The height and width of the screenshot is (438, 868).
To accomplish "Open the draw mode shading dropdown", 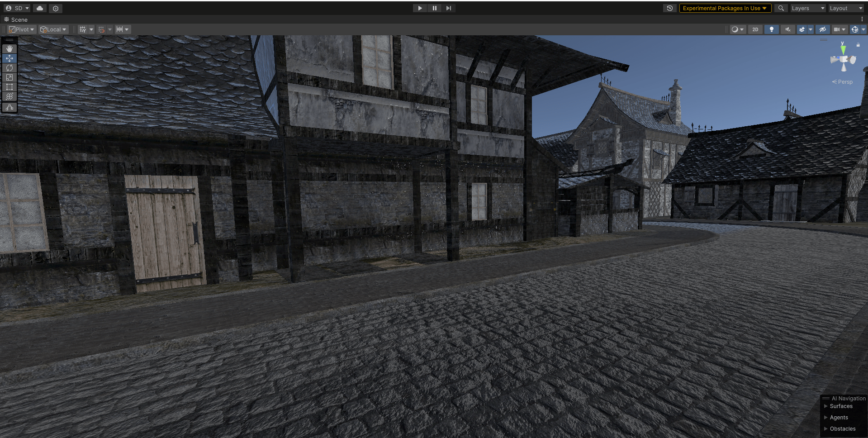I will 738,29.
